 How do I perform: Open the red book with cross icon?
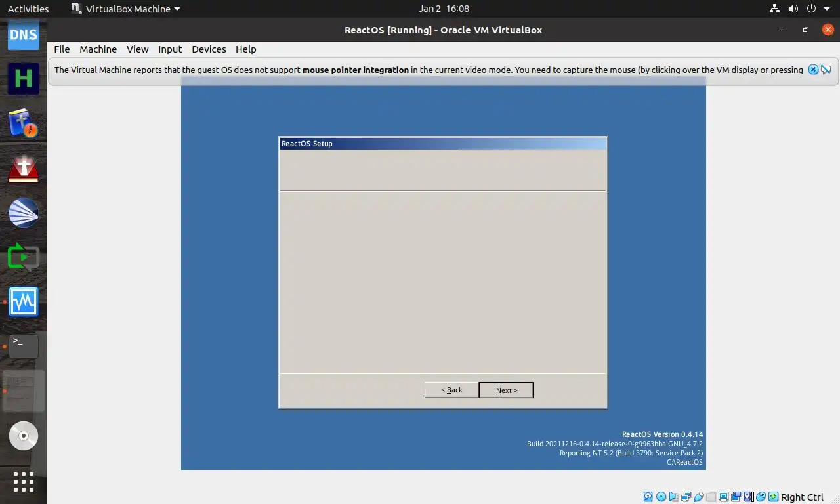24,169
